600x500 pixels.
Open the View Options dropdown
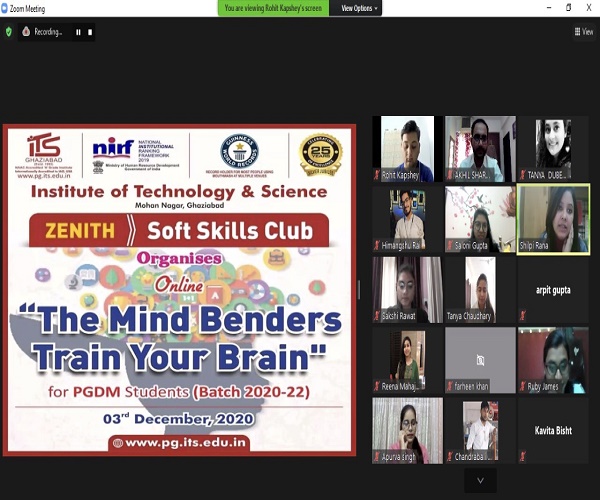coord(359,8)
